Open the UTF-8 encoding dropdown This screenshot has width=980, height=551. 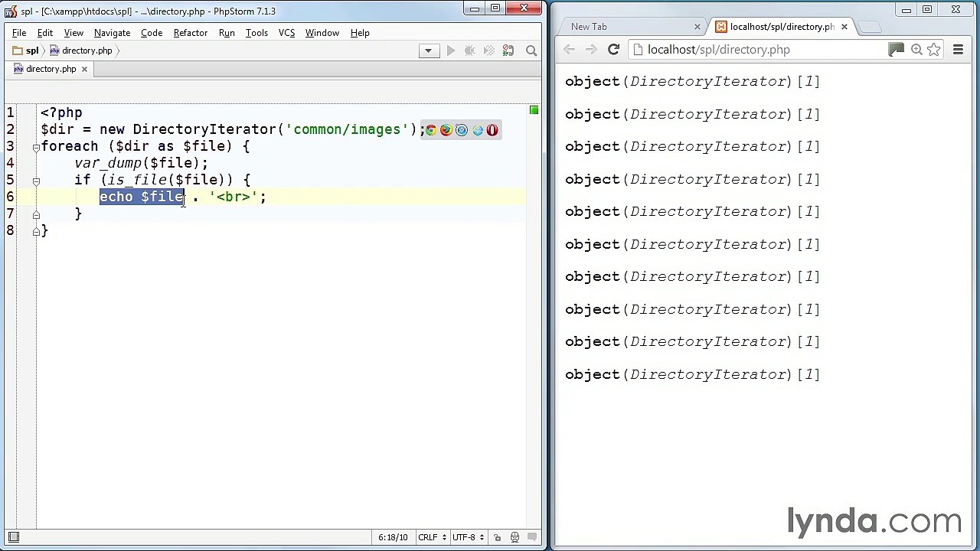coord(467,537)
